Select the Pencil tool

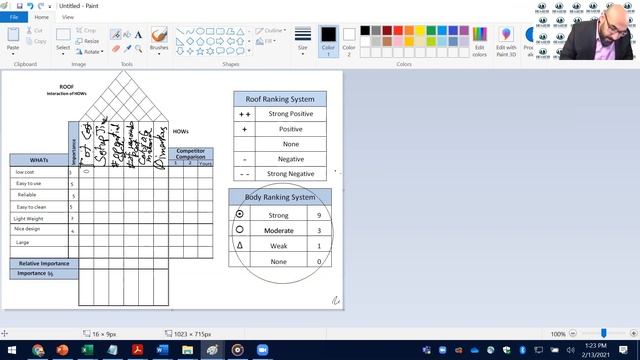click(116, 35)
